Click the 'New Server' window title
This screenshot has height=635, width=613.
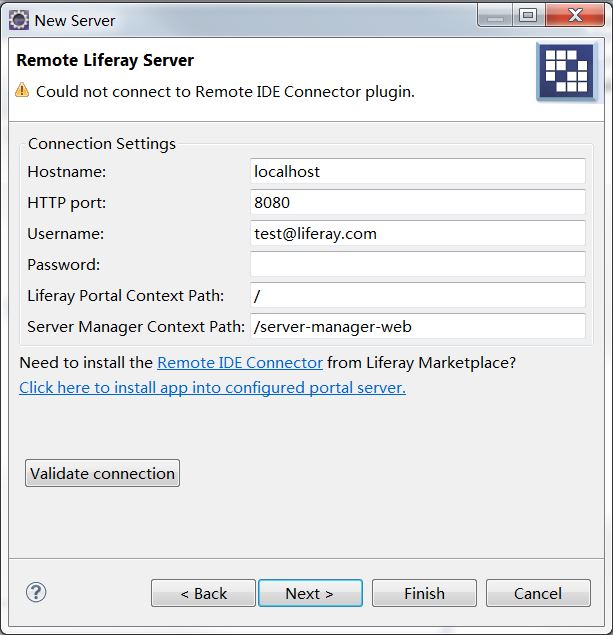pyautogui.click(x=75, y=21)
